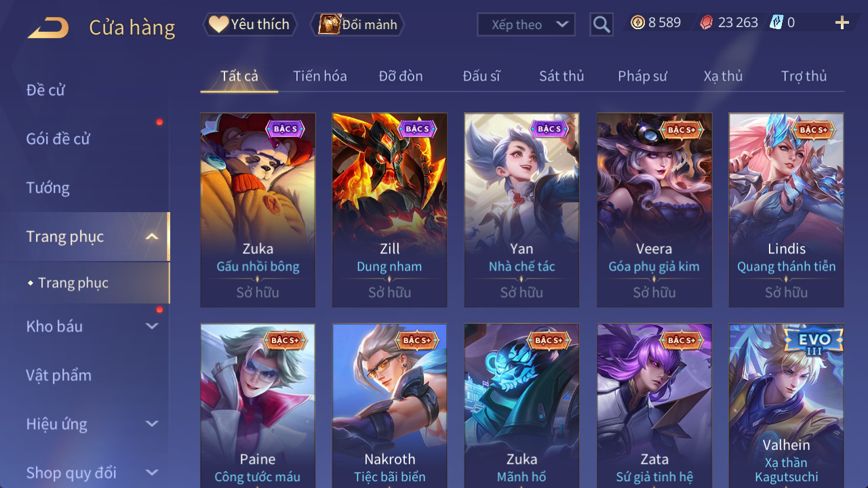The width and height of the screenshot is (868, 488).
Task: Tap the plus icon to add currency
Action: pos(842,23)
